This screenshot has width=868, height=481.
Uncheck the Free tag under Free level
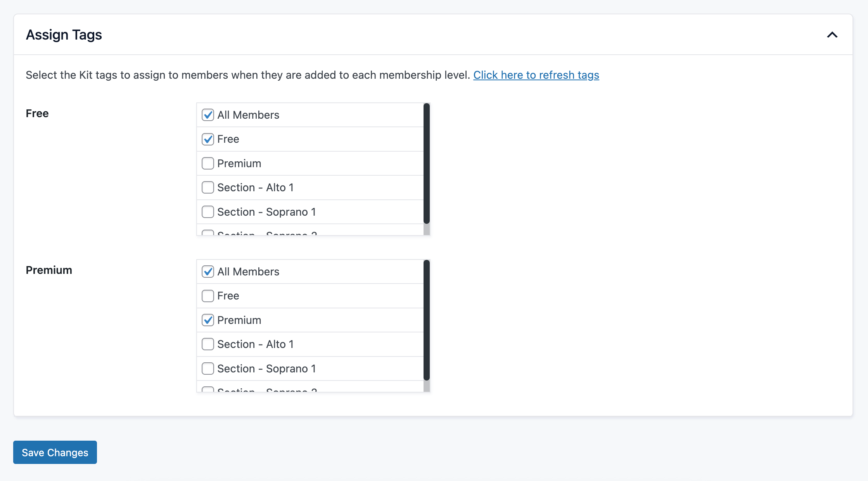[208, 139]
